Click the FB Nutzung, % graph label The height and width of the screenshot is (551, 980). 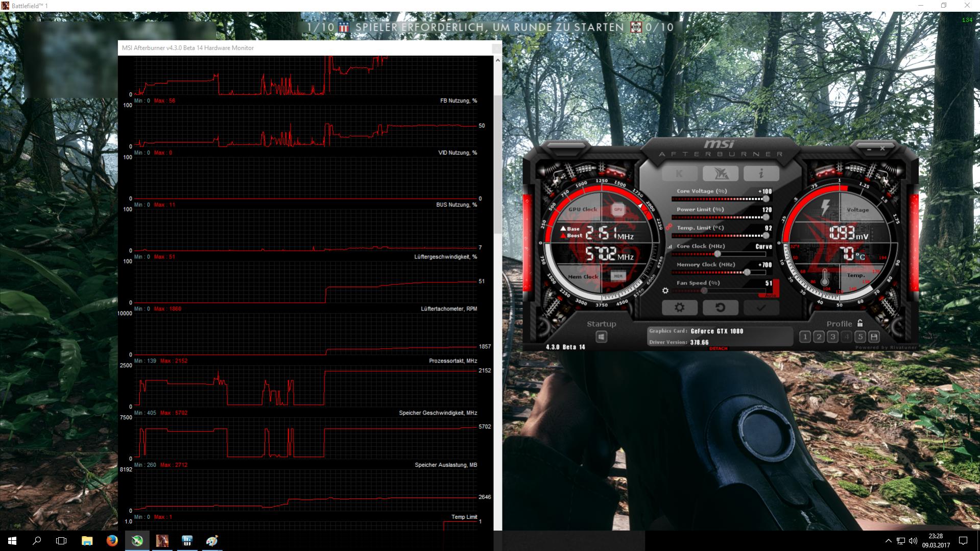click(x=459, y=101)
